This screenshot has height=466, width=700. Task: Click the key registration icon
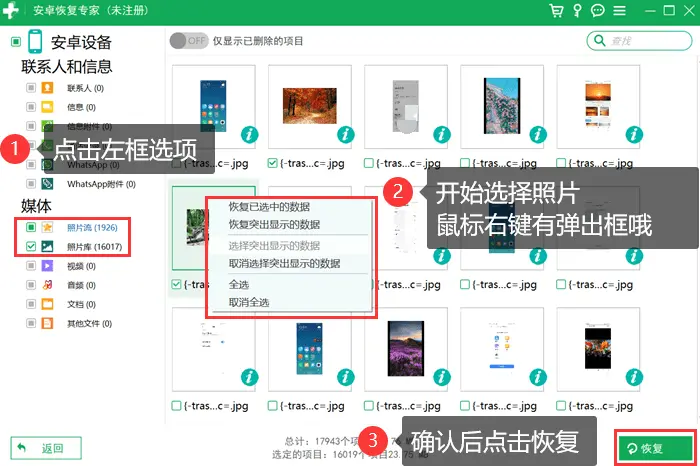tap(577, 10)
